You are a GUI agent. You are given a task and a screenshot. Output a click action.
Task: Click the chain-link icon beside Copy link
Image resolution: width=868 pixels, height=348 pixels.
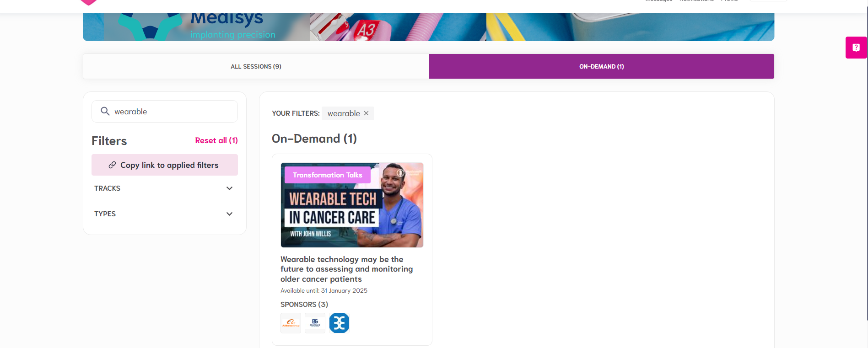point(112,165)
